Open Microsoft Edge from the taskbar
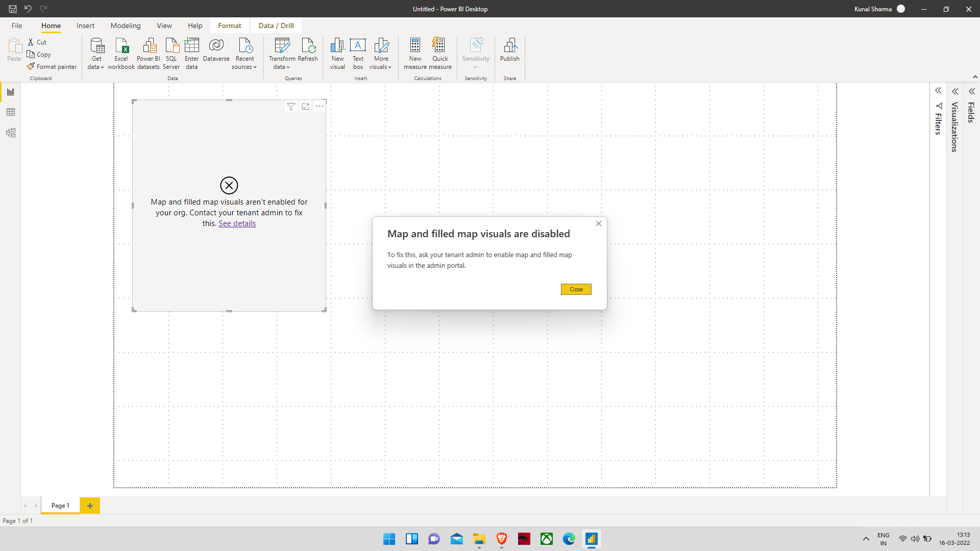The image size is (980, 551). click(x=569, y=539)
